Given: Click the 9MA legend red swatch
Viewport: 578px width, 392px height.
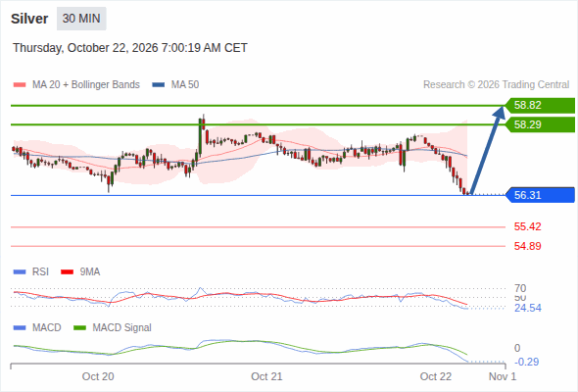Looking at the screenshot, I should (x=67, y=272).
